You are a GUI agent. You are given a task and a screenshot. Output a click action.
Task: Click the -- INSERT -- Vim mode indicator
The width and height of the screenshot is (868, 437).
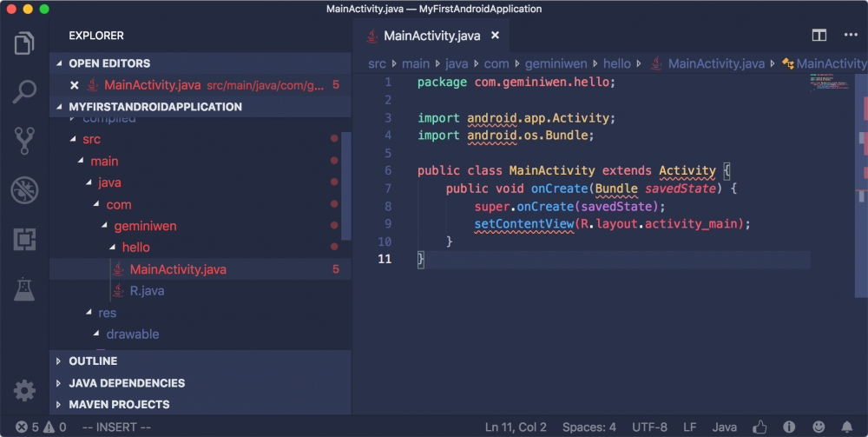tap(116, 427)
